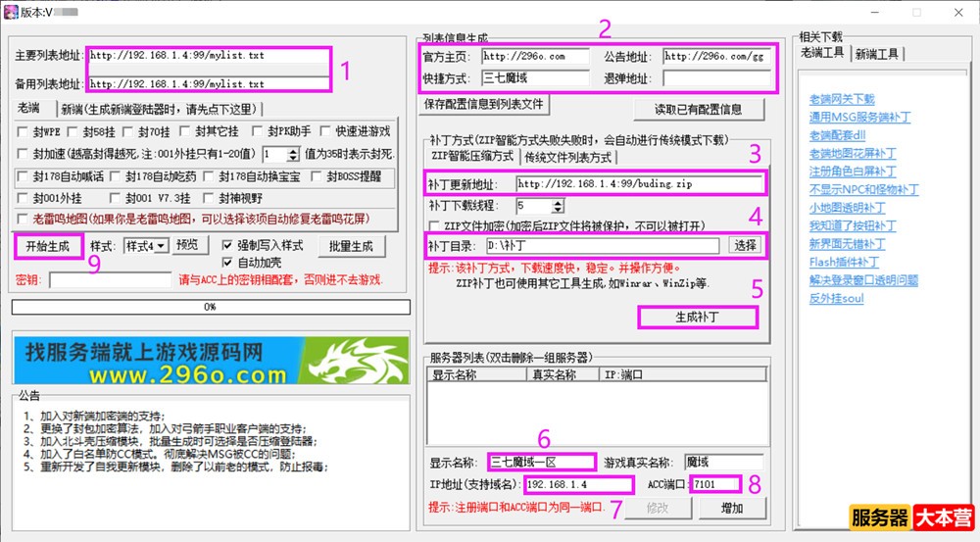Click the 封加速 value spinner arrows
The width and height of the screenshot is (980, 542).
point(293,154)
